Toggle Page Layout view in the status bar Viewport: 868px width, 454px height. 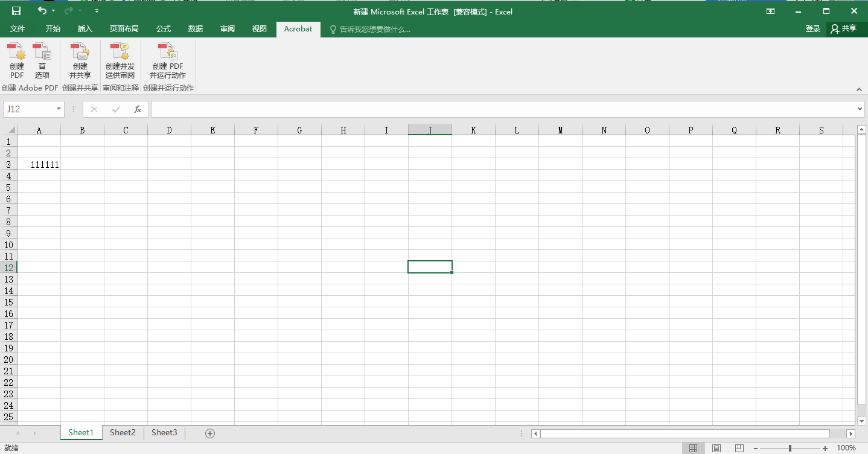(716, 448)
